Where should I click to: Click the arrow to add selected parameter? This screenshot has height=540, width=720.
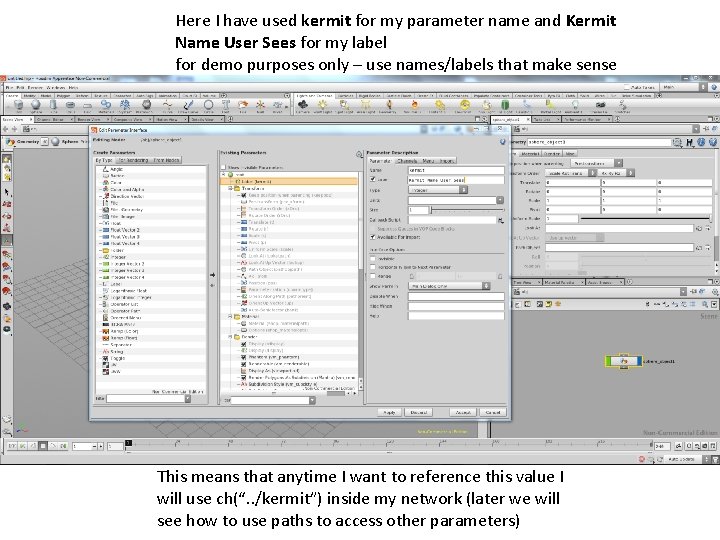[x=213, y=275]
